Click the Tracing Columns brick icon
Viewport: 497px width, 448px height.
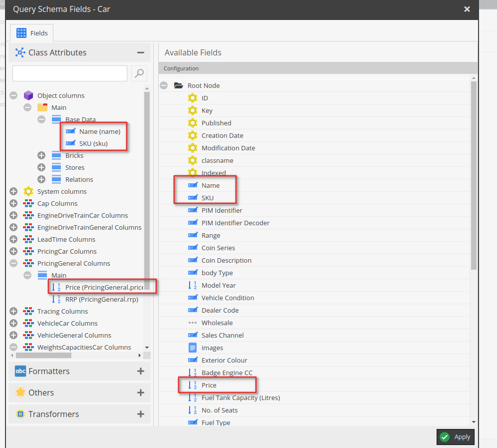click(x=28, y=311)
